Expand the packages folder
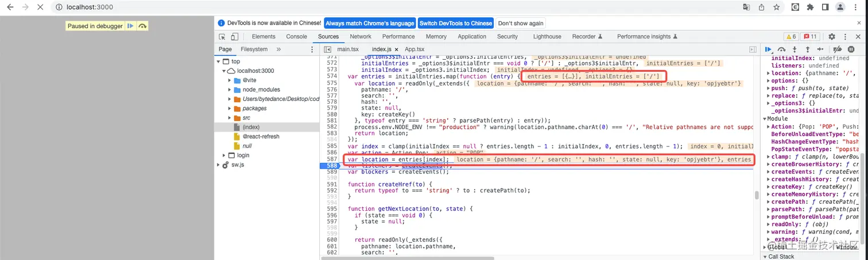The image size is (868, 260). click(x=230, y=108)
